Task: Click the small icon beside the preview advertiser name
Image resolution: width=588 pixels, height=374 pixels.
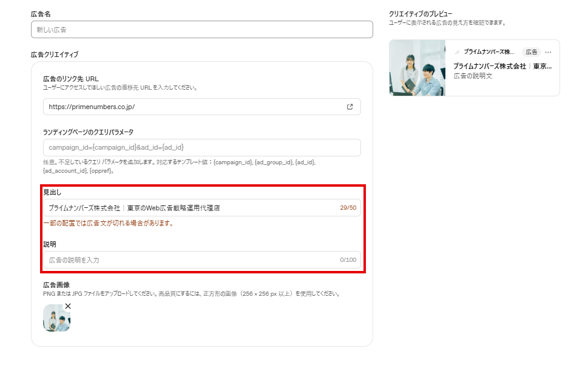Action: coord(457,52)
